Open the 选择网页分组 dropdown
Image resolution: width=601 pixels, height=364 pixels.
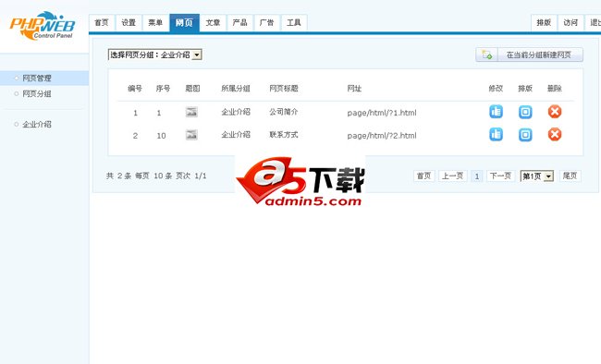(x=154, y=55)
